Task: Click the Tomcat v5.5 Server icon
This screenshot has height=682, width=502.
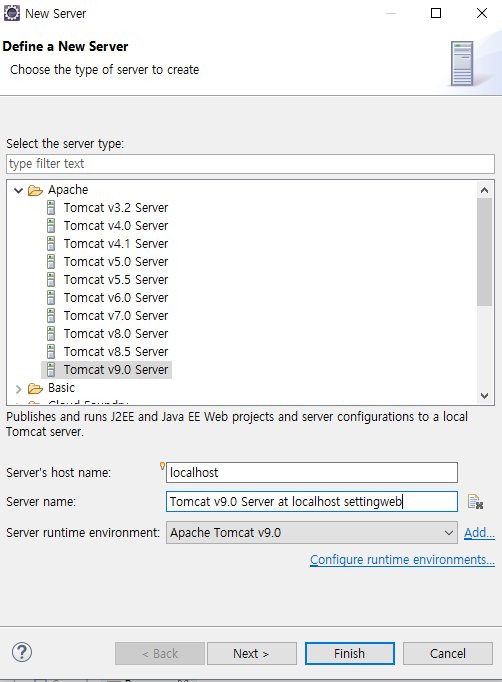Action: pos(51,279)
